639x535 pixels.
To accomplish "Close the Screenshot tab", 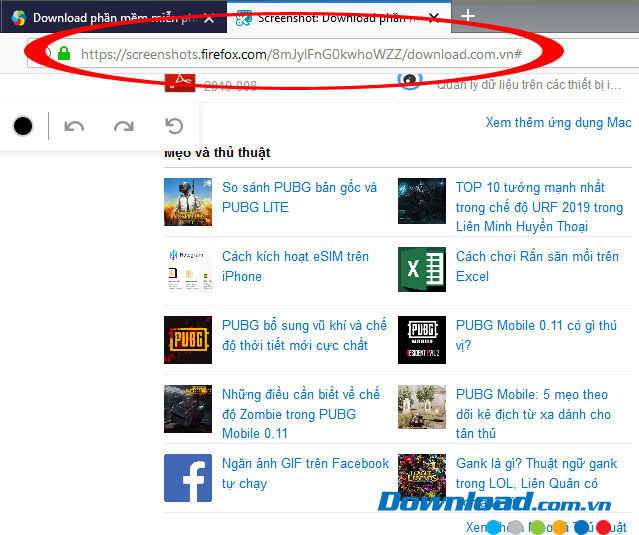I will pyautogui.click(x=434, y=18).
